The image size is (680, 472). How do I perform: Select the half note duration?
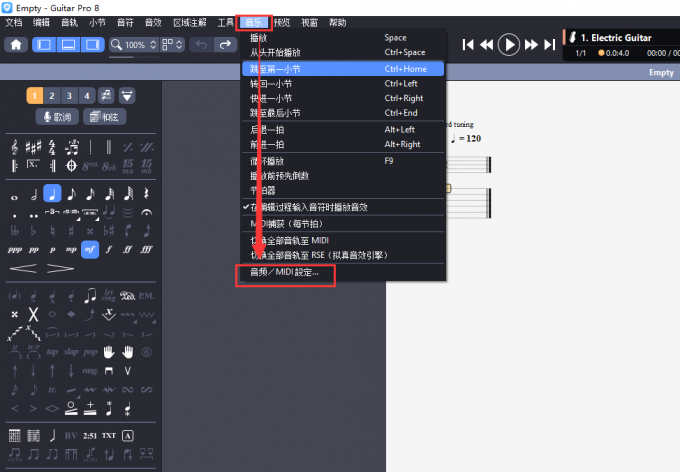pyautogui.click(x=33, y=194)
